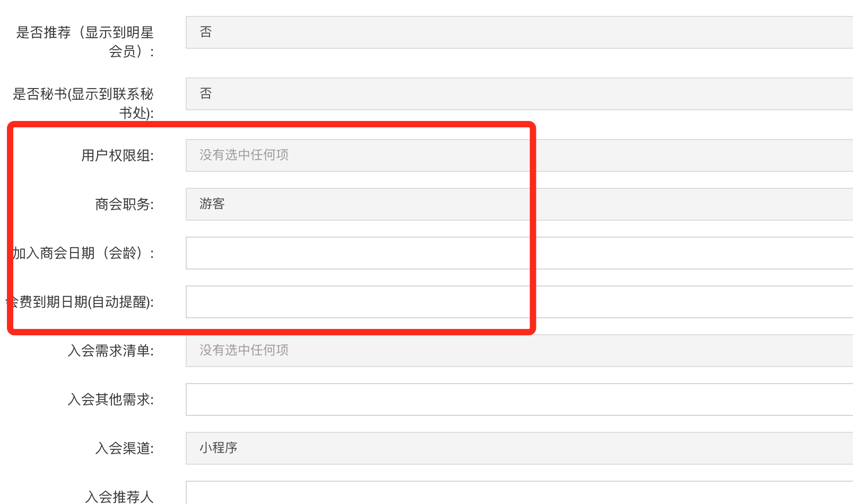This screenshot has width=853, height=504.
Task: Click the 用户权限组 label text
Action: 117,155
